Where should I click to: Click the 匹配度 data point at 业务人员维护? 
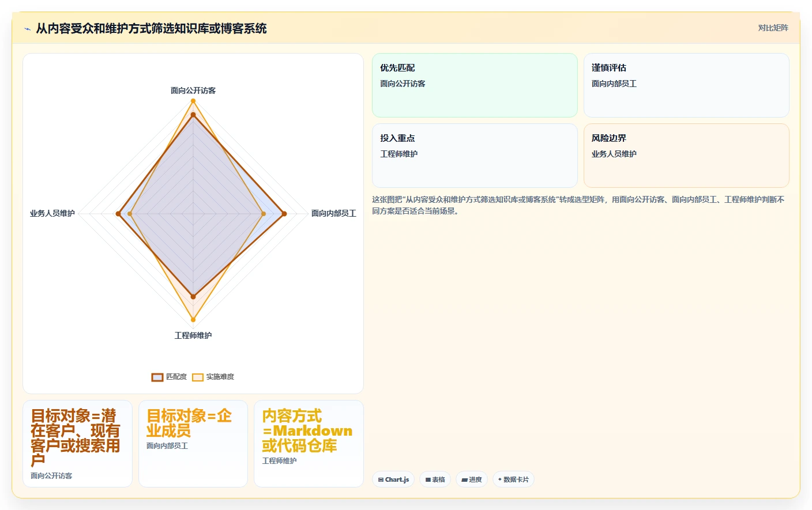[118, 214]
